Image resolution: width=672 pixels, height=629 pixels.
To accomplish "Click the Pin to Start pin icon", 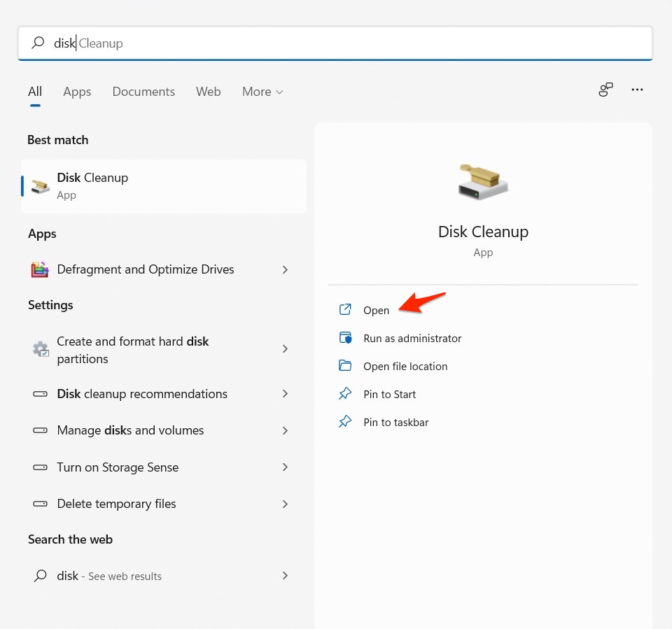I will pos(345,394).
